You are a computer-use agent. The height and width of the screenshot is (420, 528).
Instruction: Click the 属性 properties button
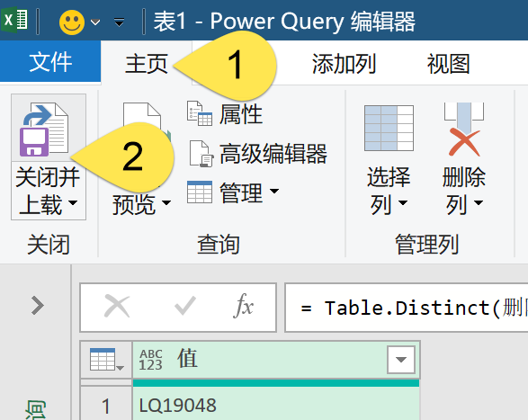click(225, 114)
